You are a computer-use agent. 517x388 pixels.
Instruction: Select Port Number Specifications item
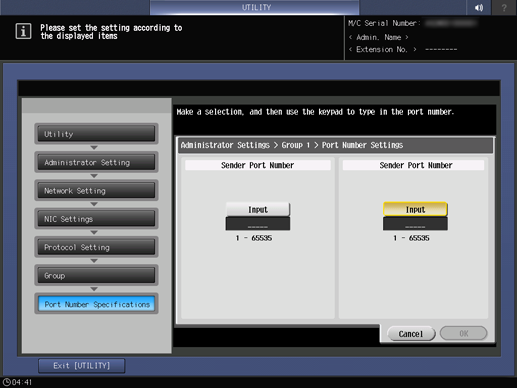pyautogui.click(x=96, y=304)
